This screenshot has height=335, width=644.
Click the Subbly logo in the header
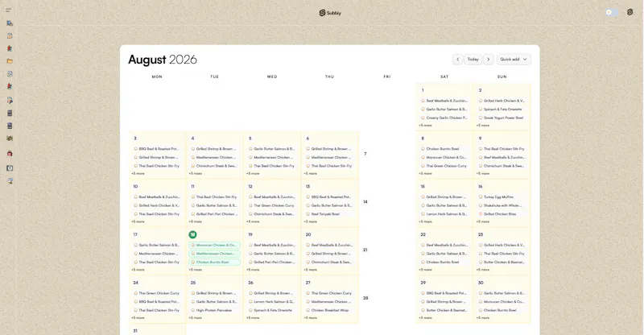330,13
